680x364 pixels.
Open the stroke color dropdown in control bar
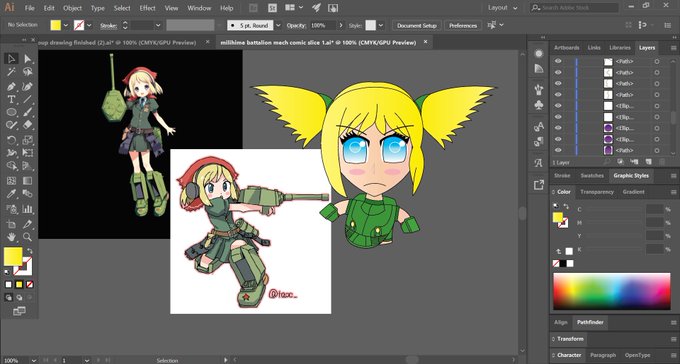tap(89, 25)
